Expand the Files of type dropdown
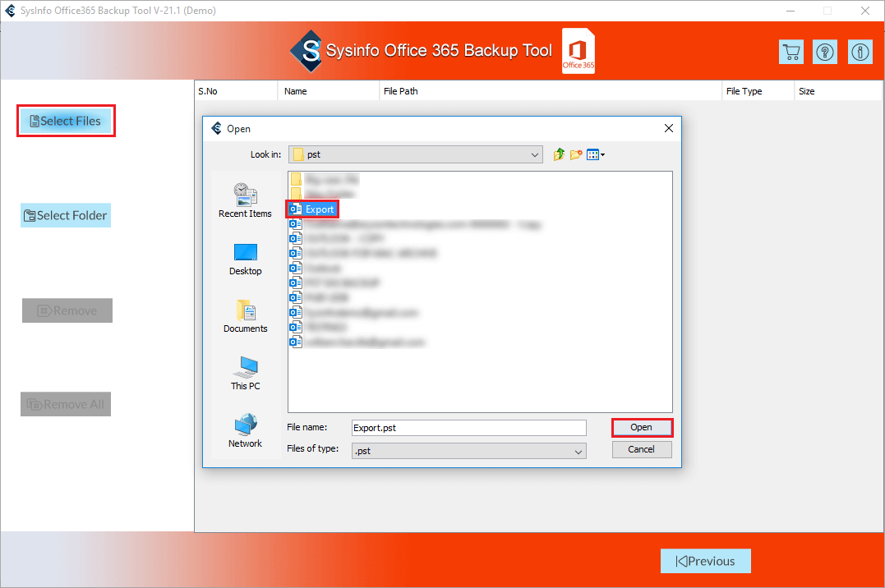 click(x=578, y=452)
